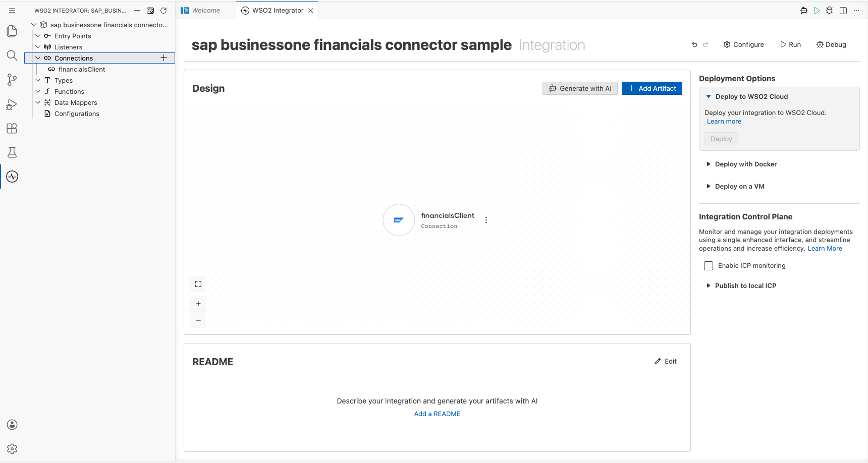Zoom in the Design canvas

tap(198, 304)
